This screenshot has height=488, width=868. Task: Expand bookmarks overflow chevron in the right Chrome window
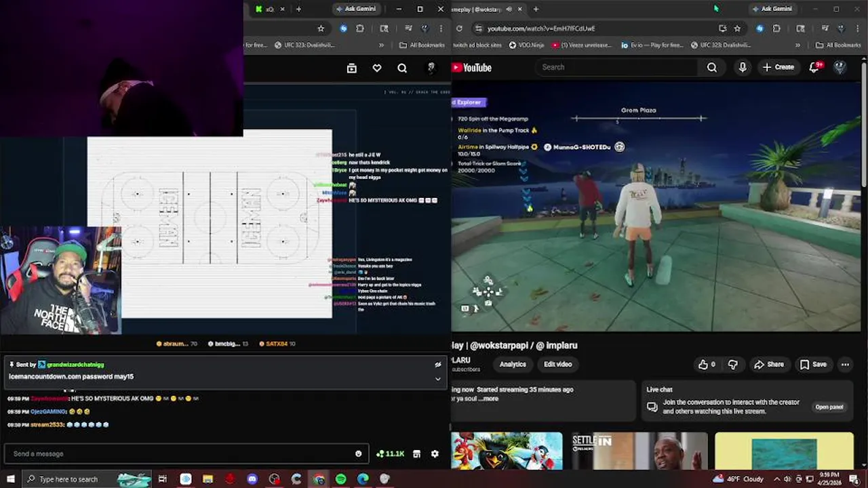(x=798, y=45)
